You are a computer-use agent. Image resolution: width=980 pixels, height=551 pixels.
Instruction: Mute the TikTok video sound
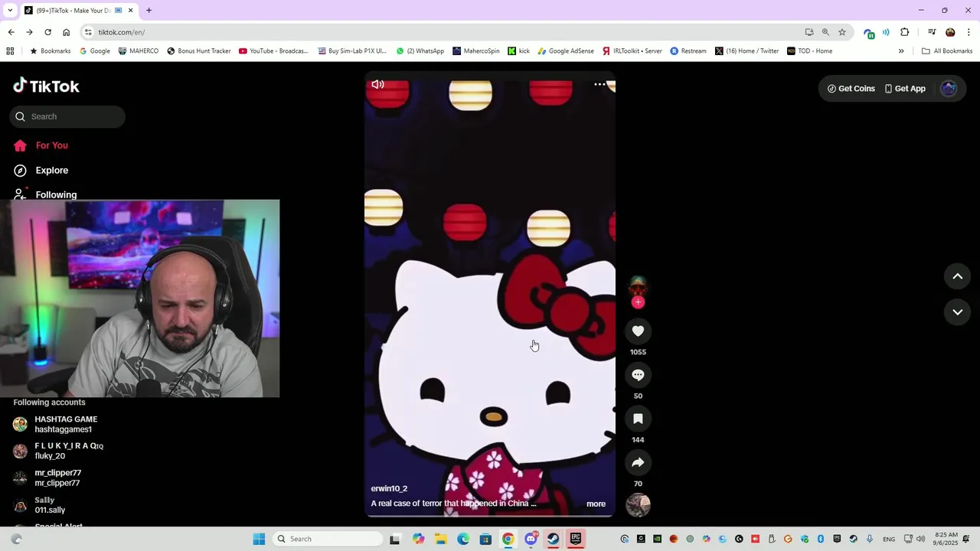point(377,84)
